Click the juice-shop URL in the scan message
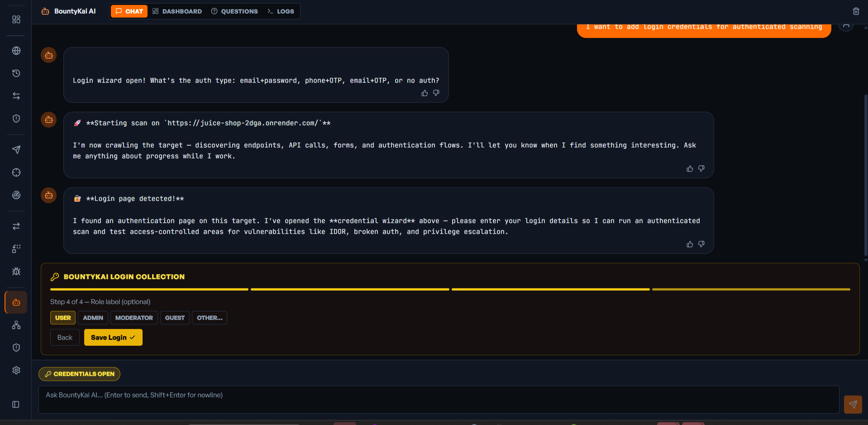 click(242, 123)
